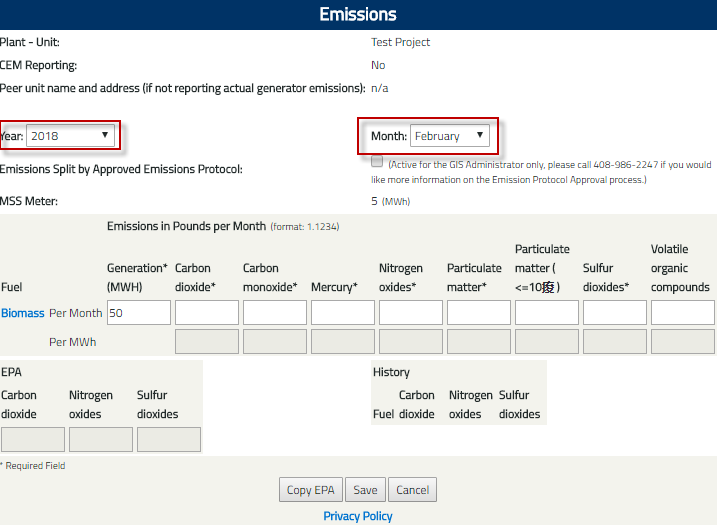
Task: Select the Particulate matter per month field
Action: (478, 313)
